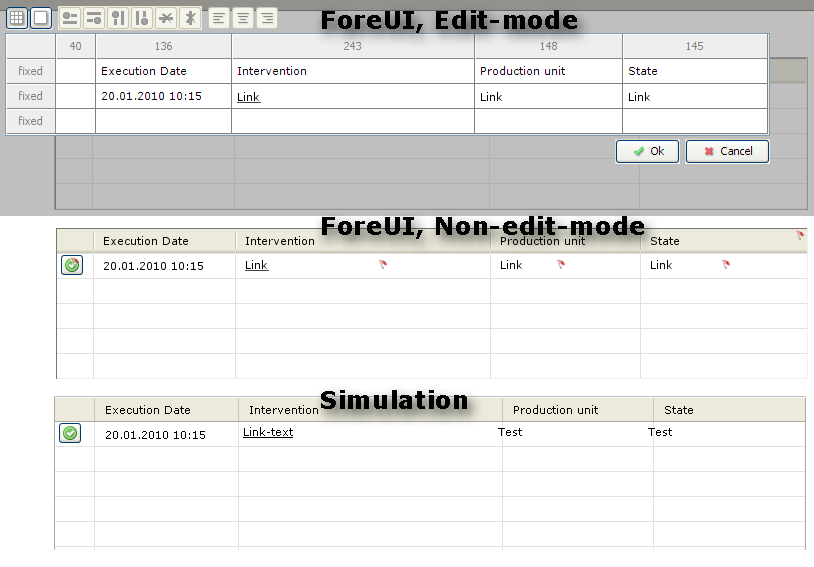Image resolution: width=814 pixels, height=567 pixels.
Task: Click the grid-lines table icon in the toolbar
Action: (x=17, y=18)
